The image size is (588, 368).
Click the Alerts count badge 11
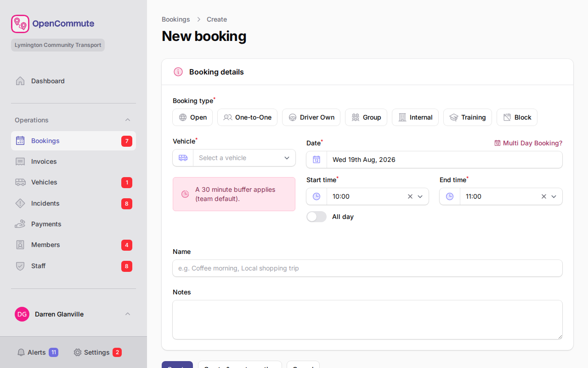pos(53,352)
